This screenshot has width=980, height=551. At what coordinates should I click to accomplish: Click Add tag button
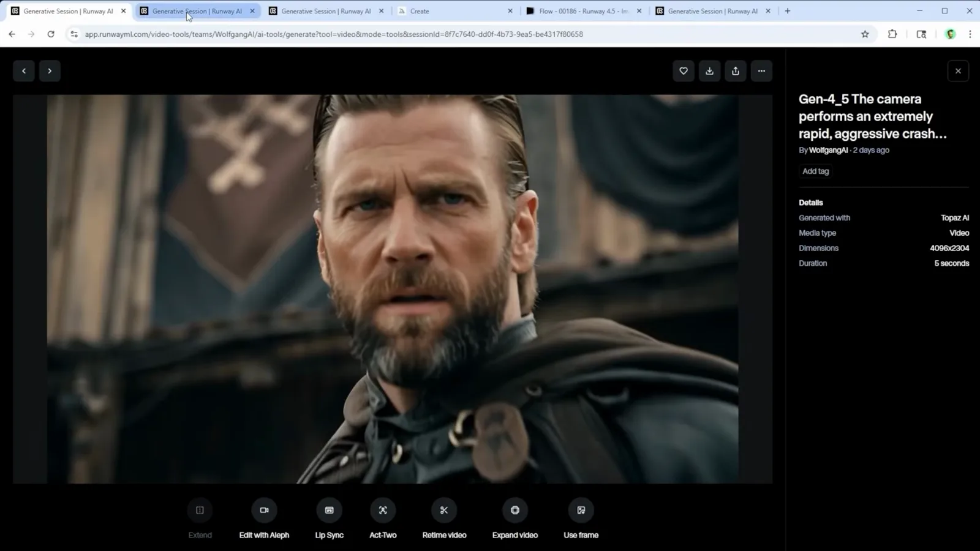click(815, 171)
